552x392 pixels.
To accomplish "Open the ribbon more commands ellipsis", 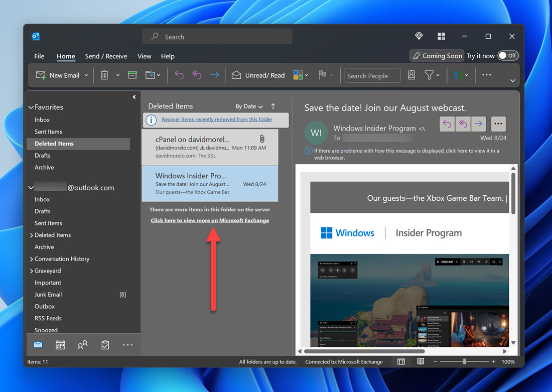I will [x=487, y=75].
